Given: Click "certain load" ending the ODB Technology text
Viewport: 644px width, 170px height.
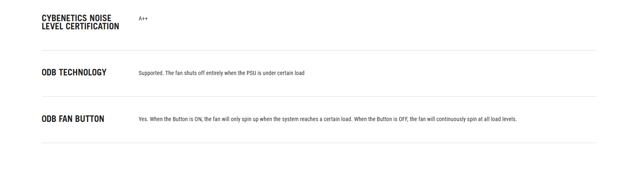Looking at the screenshot, I should [291, 73].
